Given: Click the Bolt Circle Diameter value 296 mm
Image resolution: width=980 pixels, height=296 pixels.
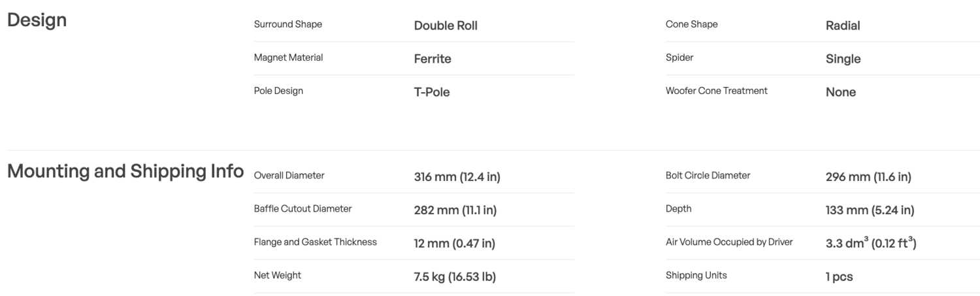Looking at the screenshot, I should click(x=868, y=177).
